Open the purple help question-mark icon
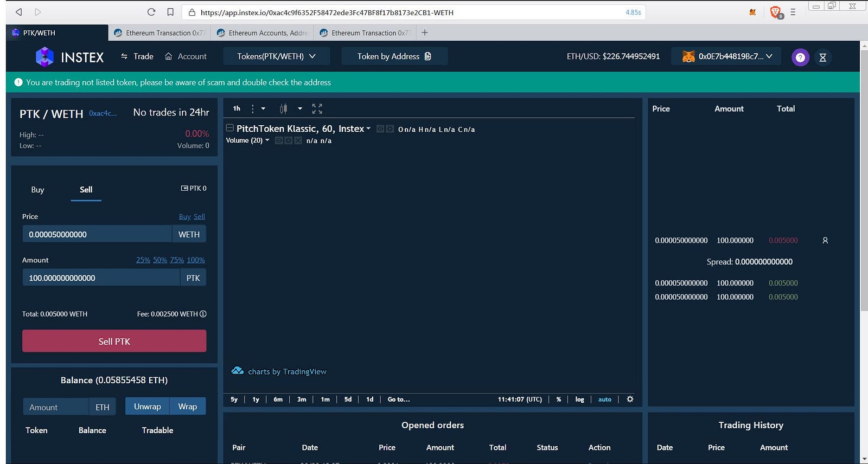 (x=800, y=57)
